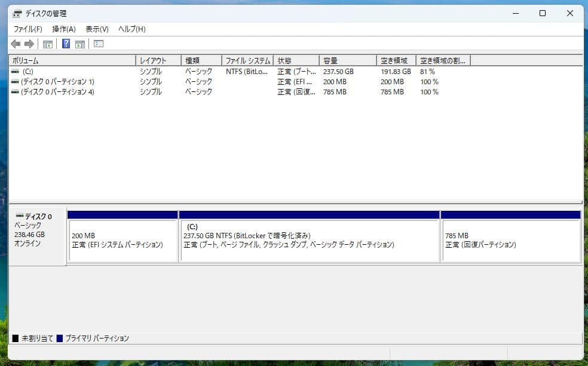Toggle the console tree visibility toolbar icon
Viewport: 588px width, 366px height.
(47, 43)
